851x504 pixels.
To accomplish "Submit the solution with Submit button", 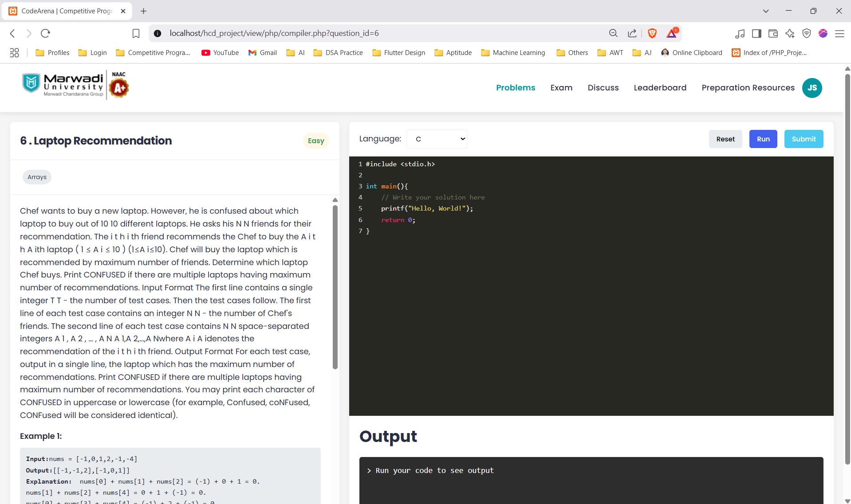I will pyautogui.click(x=804, y=139).
